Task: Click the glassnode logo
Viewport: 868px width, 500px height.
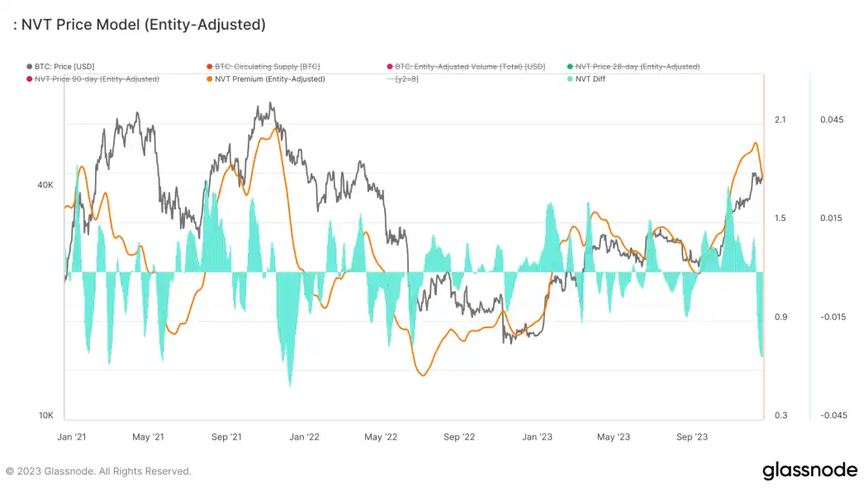Action: 810,470
